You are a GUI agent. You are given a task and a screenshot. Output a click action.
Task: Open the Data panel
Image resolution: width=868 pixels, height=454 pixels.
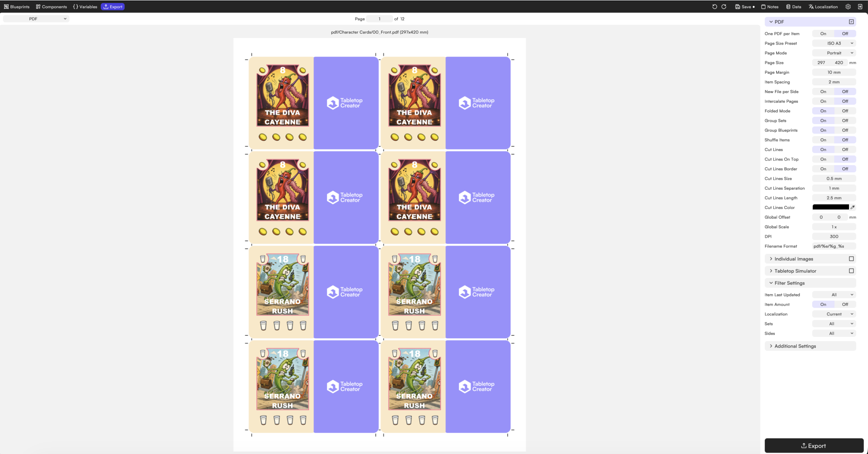pos(793,6)
